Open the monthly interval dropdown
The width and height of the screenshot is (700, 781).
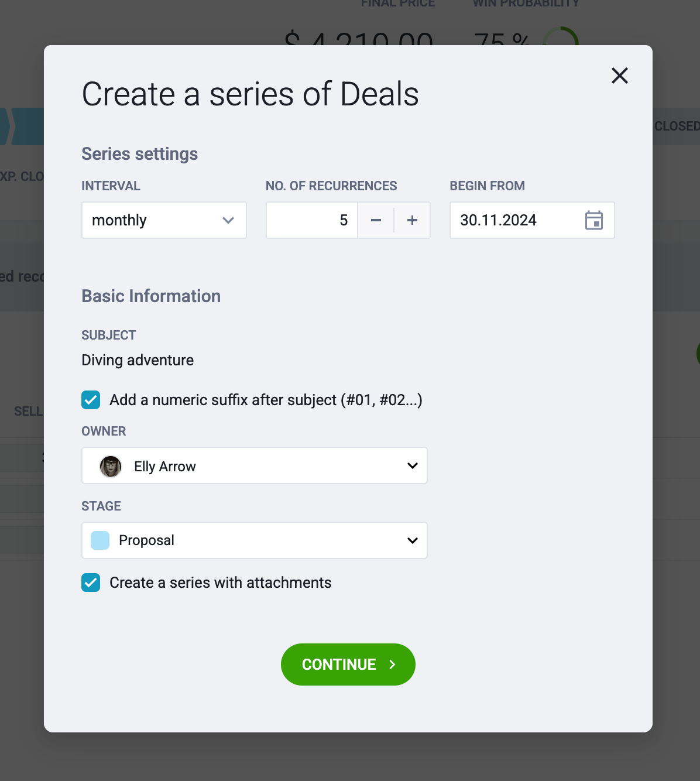(x=164, y=220)
